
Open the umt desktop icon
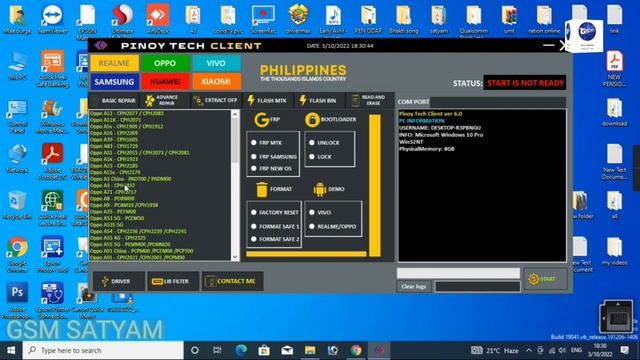point(509,19)
